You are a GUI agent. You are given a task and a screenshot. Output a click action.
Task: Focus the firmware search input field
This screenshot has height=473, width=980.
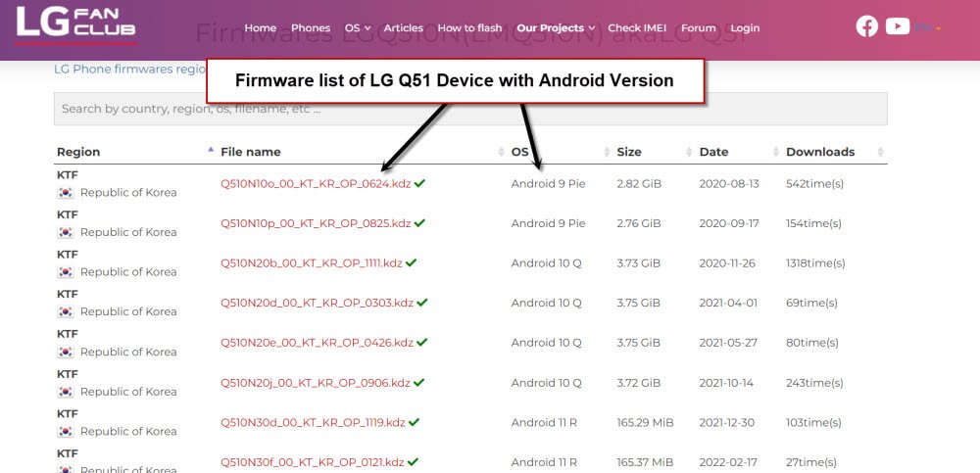point(470,109)
